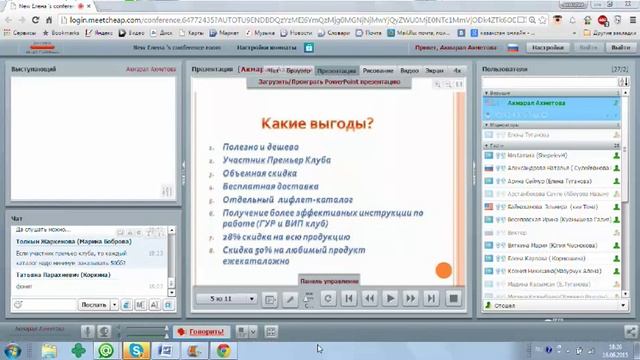Select user Виткина Мария in list
This screenshot has height=360, width=640.
(552, 245)
